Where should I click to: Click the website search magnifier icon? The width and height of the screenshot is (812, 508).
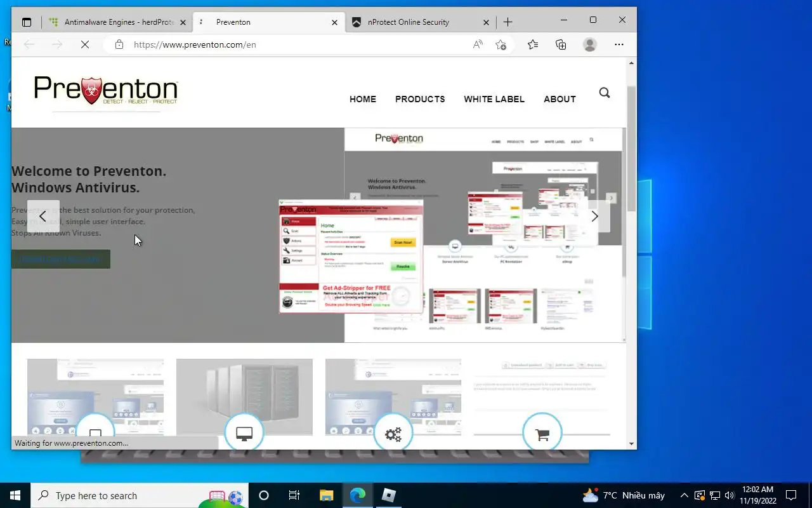click(x=605, y=93)
